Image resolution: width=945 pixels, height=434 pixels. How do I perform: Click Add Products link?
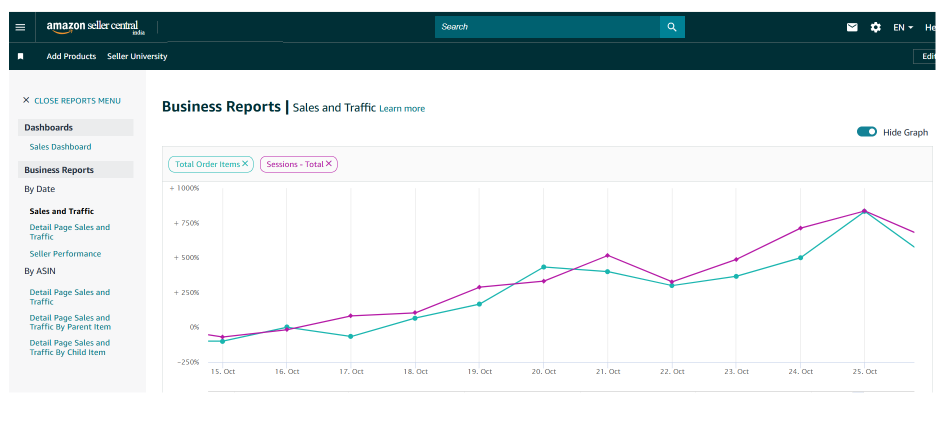point(71,56)
